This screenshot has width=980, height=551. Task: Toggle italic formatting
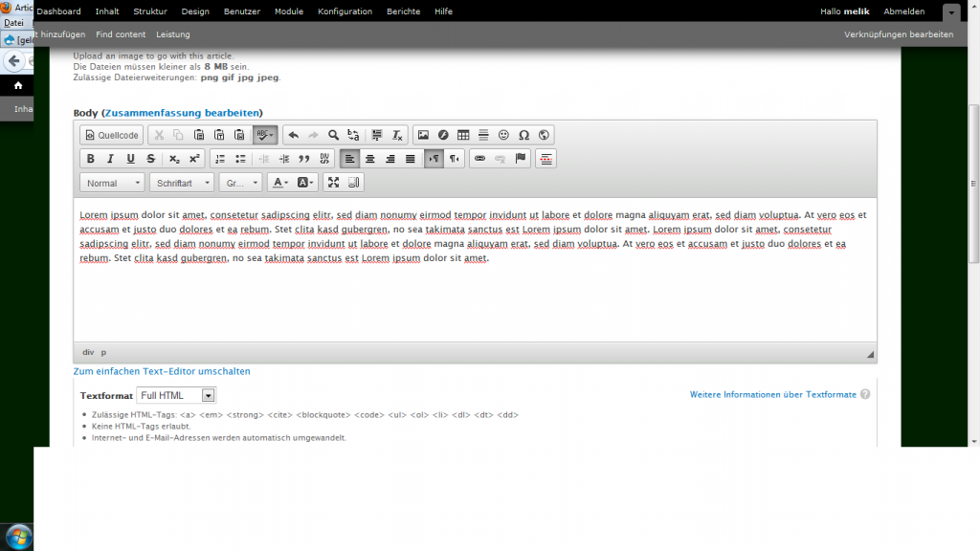tap(111, 159)
